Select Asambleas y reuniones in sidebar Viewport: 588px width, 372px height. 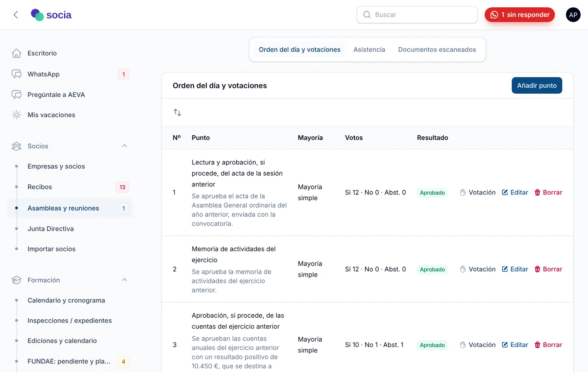[x=70, y=208]
